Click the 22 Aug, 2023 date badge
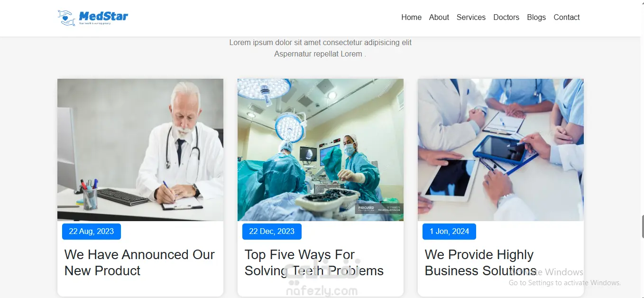Viewport: 644px width, 298px height. click(x=92, y=232)
